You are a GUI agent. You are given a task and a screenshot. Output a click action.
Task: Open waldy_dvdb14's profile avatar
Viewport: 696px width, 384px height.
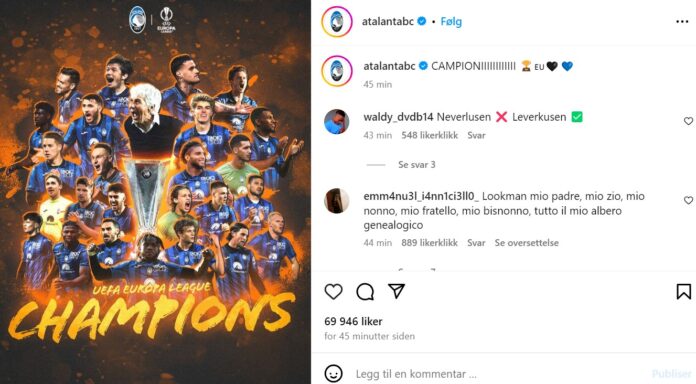[x=336, y=121]
